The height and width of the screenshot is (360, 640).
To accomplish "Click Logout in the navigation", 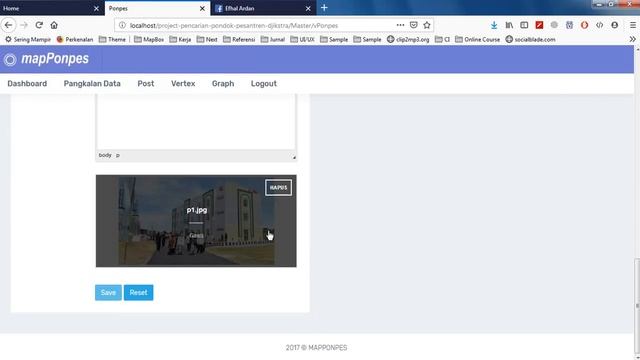I will click(264, 84).
